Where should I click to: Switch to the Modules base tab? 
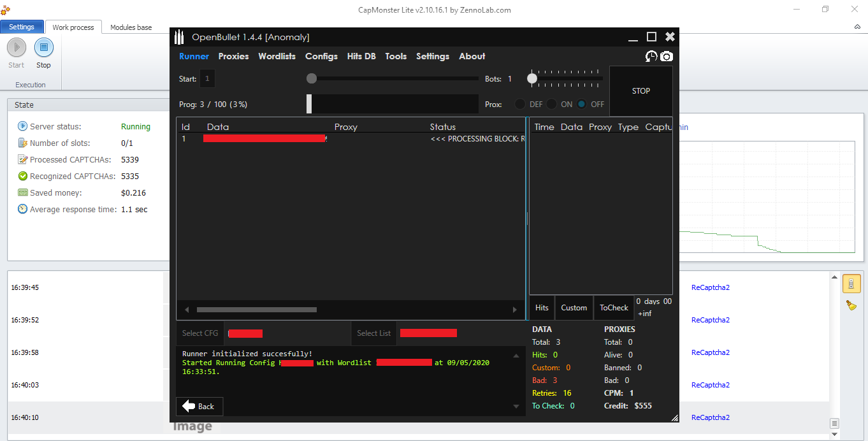point(131,27)
